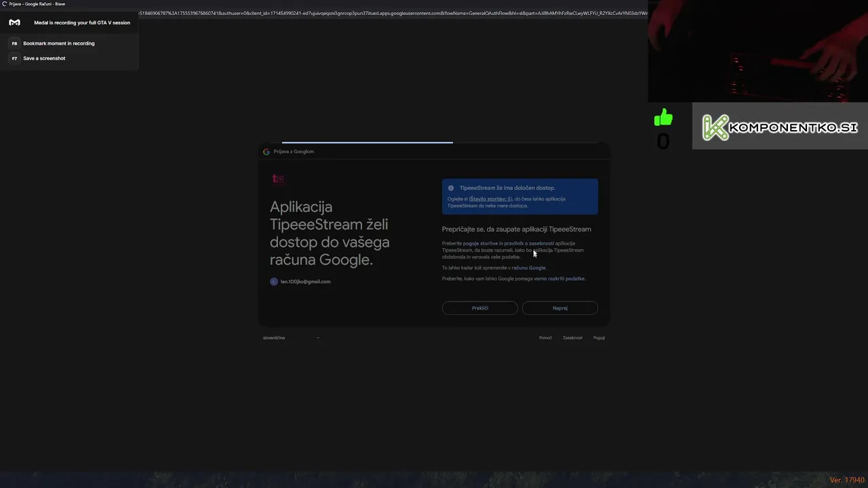The height and width of the screenshot is (488, 868).
Task: Click the Medal logo icon in the overlay
Action: tap(14, 22)
